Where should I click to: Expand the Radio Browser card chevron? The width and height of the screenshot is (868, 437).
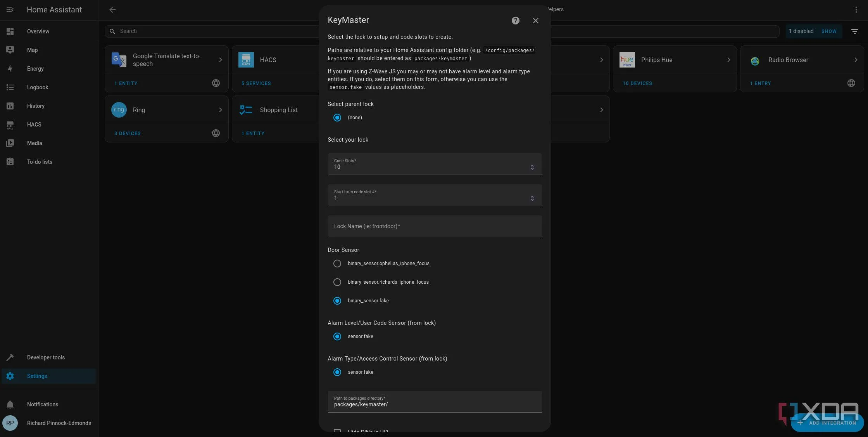pos(856,60)
